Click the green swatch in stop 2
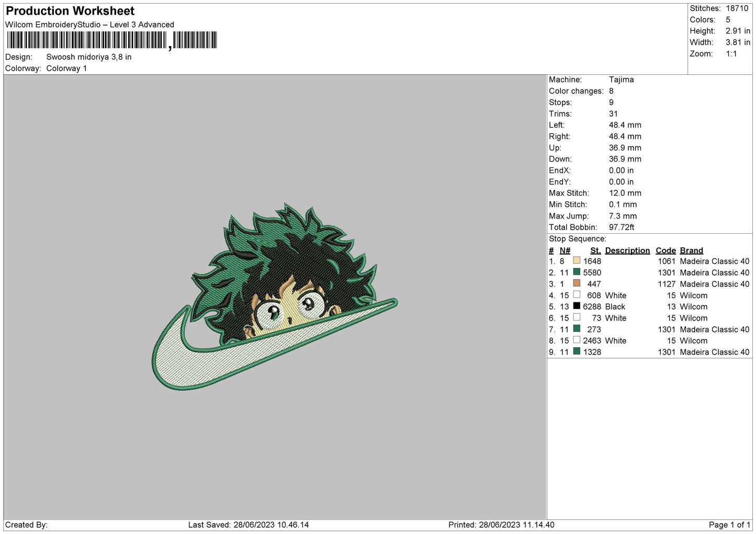 coord(577,272)
